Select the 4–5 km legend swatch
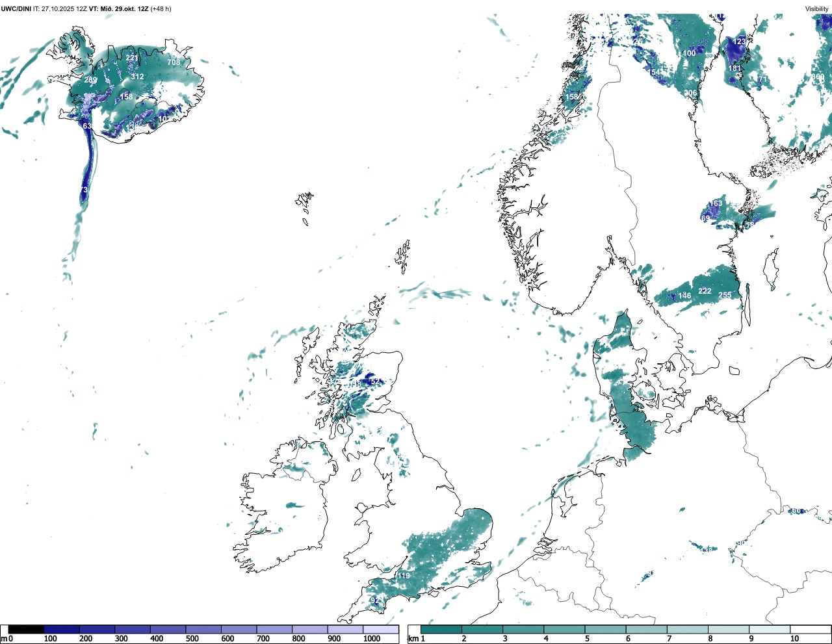 [x=564, y=629]
